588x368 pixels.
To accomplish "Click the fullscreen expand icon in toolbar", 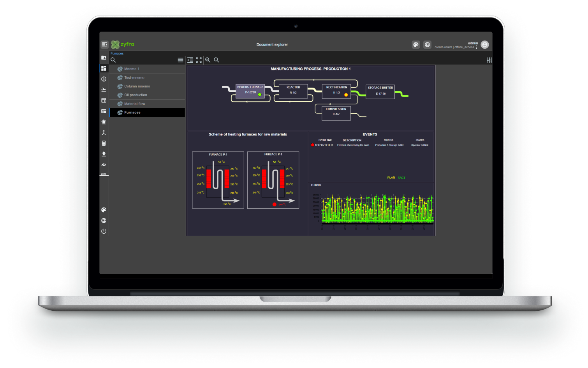I will coord(199,60).
